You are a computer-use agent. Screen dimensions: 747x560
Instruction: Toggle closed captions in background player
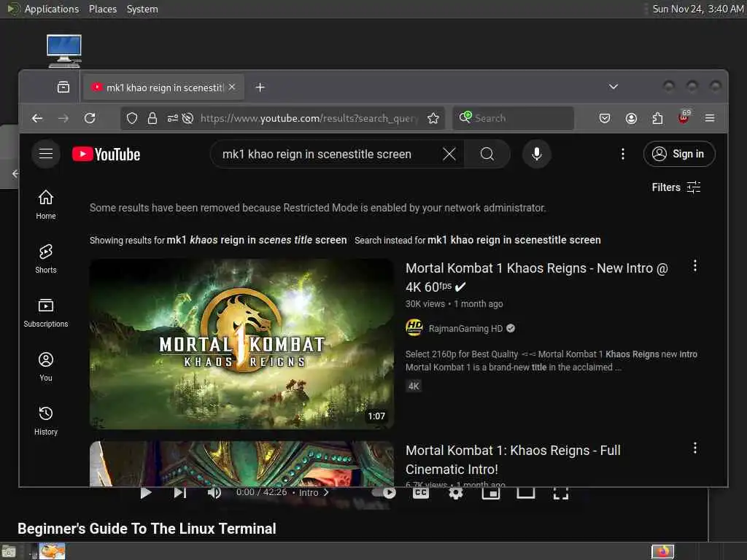tap(420, 493)
